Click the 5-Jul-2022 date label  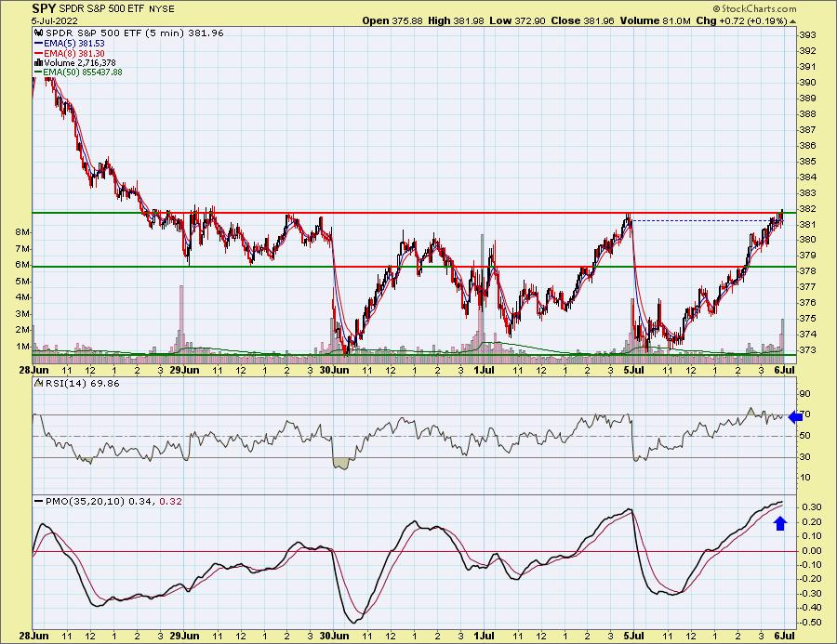[55, 20]
